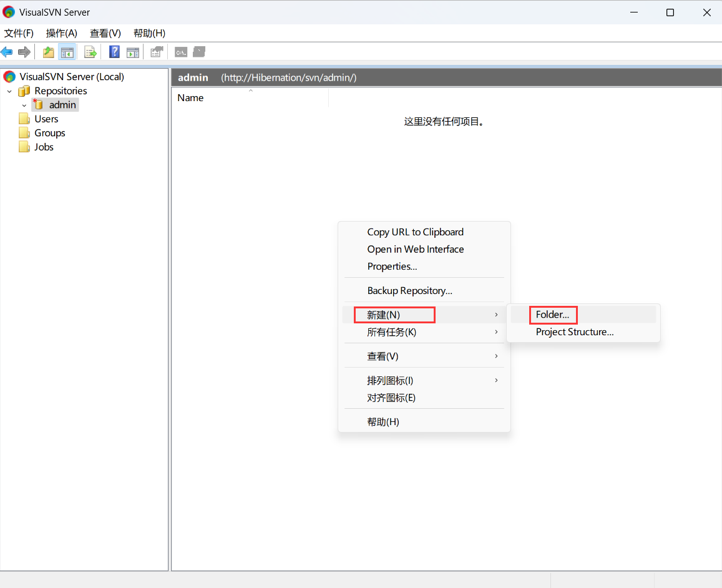722x588 pixels.
Task: Click the Groups folder icon
Action: [x=24, y=132]
